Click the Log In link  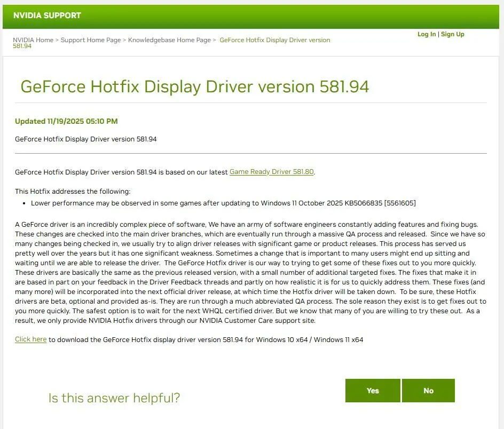pos(426,34)
